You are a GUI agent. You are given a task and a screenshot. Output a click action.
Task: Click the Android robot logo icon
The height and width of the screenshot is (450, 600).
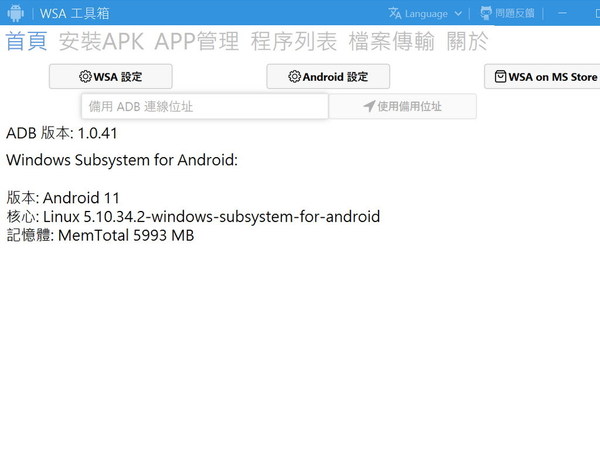(x=15, y=13)
